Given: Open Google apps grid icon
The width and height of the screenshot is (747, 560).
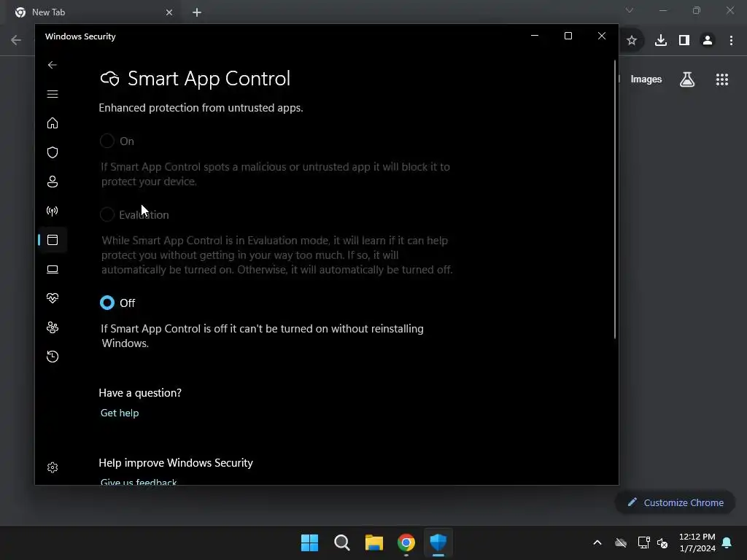Looking at the screenshot, I should click(x=722, y=79).
